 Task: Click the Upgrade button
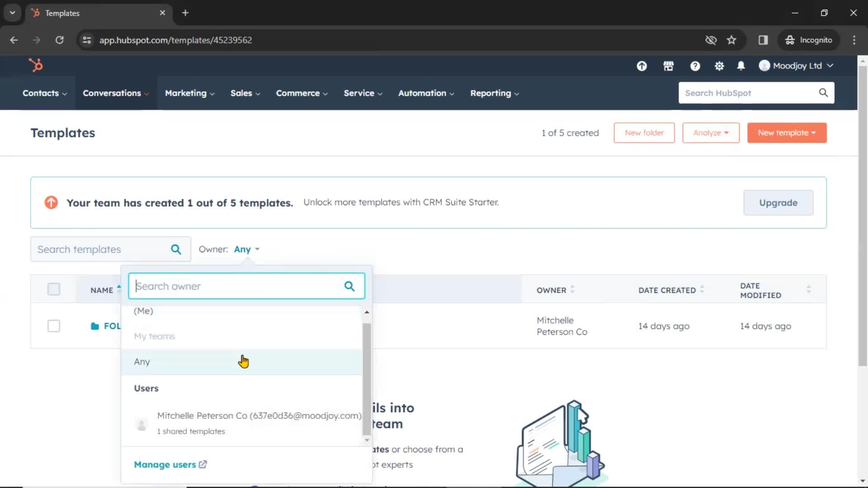[x=778, y=203]
